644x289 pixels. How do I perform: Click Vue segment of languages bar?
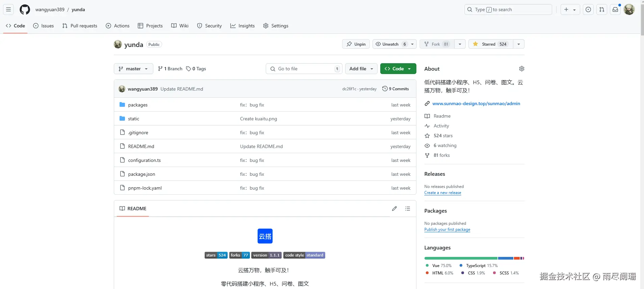(461, 258)
